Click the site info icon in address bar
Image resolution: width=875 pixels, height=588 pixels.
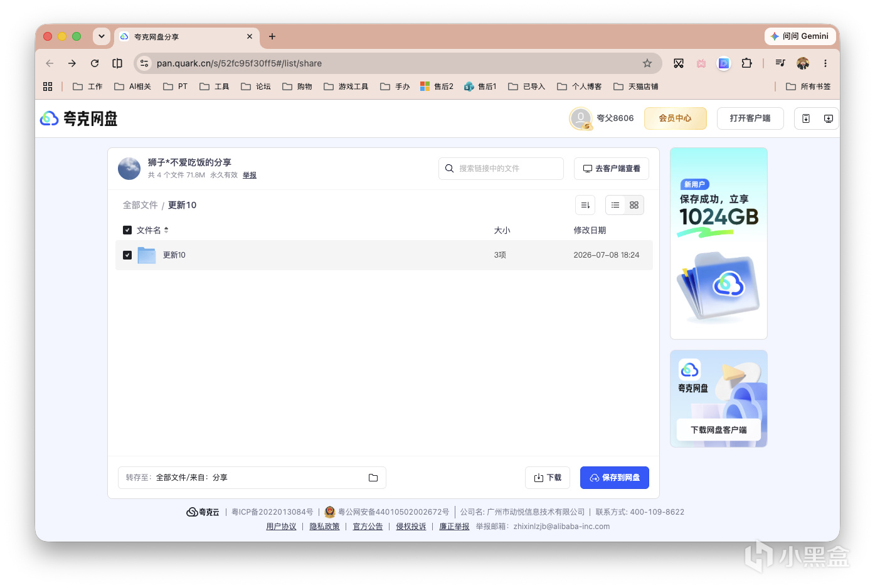tap(144, 63)
